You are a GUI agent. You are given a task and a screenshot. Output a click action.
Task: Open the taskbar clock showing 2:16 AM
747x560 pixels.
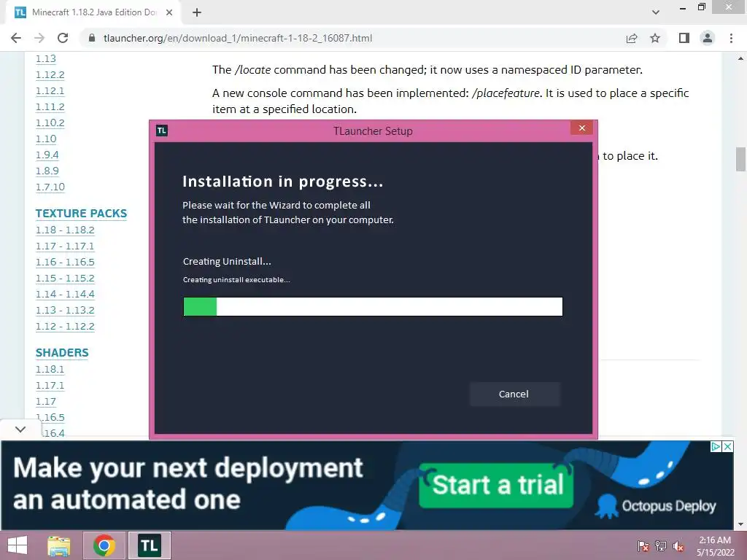715,546
